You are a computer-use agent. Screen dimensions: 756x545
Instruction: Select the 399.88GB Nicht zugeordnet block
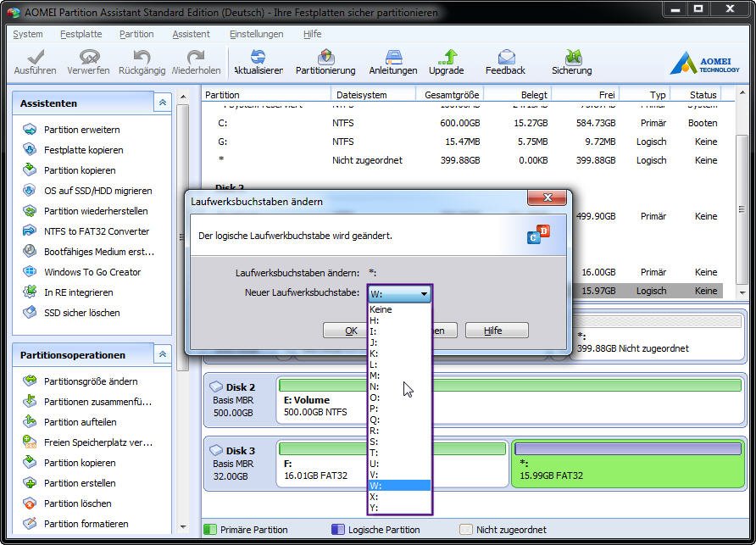click(x=659, y=337)
